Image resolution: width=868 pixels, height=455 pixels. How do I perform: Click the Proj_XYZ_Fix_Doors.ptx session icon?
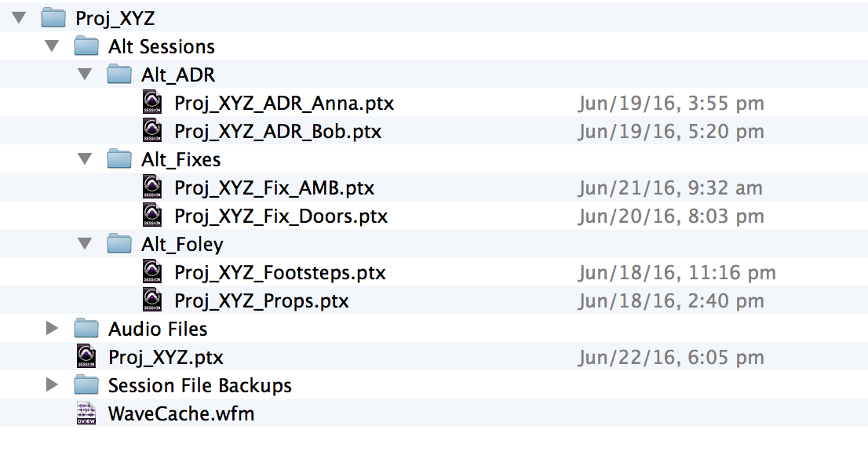(153, 216)
